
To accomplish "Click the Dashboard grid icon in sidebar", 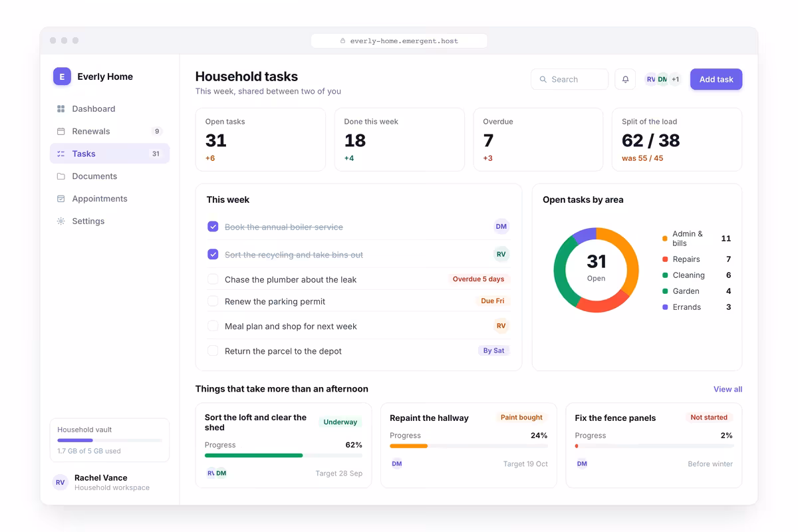I will pos(61,108).
